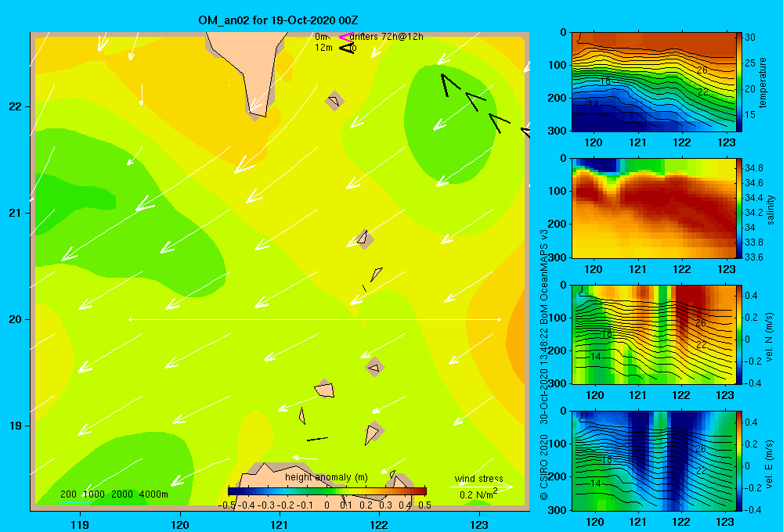Click the latitude label 22 on main map
Screen dimensions: 783x532
15,106
